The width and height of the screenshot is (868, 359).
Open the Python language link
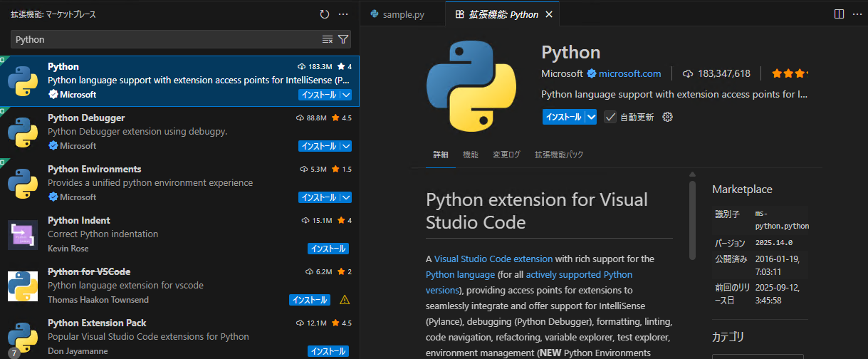pyautogui.click(x=460, y=274)
